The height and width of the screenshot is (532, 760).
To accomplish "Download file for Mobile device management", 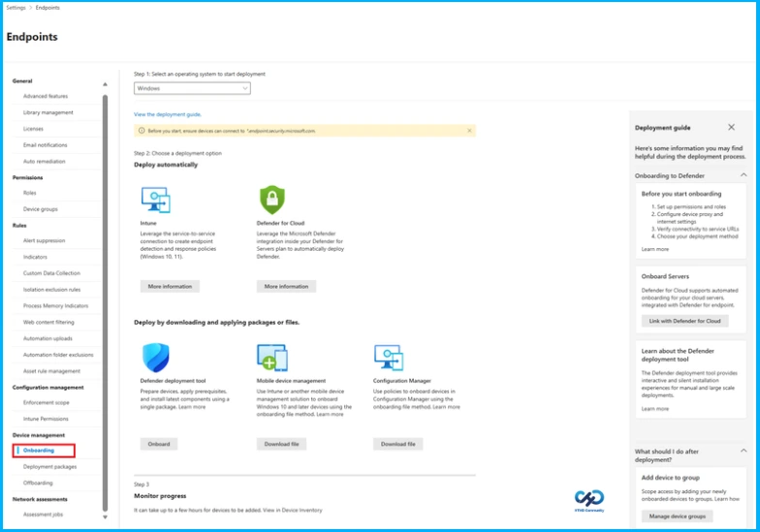I will tap(281, 444).
